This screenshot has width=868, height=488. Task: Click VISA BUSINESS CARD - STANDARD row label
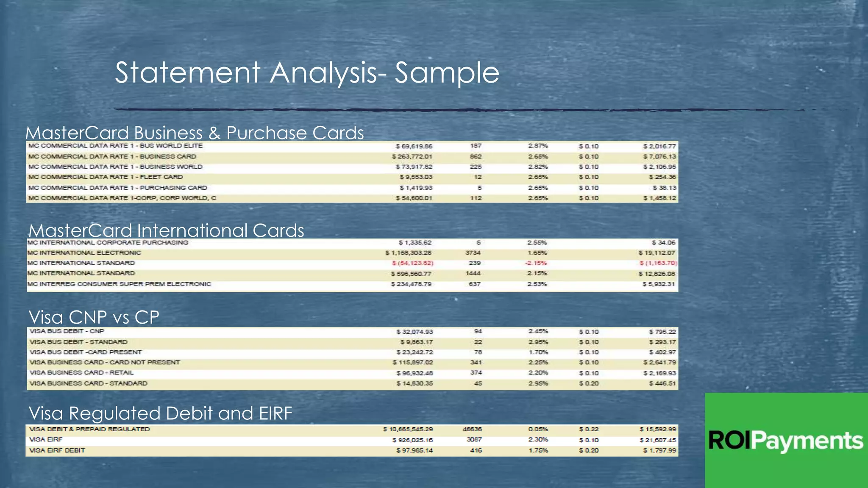point(88,383)
